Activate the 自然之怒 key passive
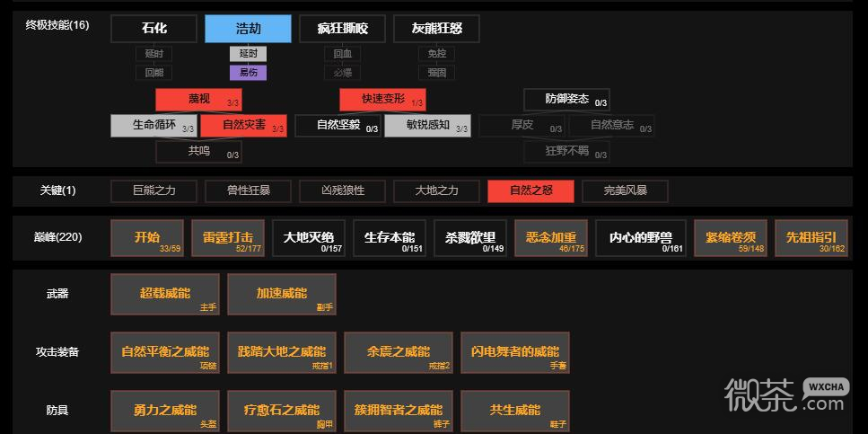Viewport: 868px width, 434px height. coord(530,190)
